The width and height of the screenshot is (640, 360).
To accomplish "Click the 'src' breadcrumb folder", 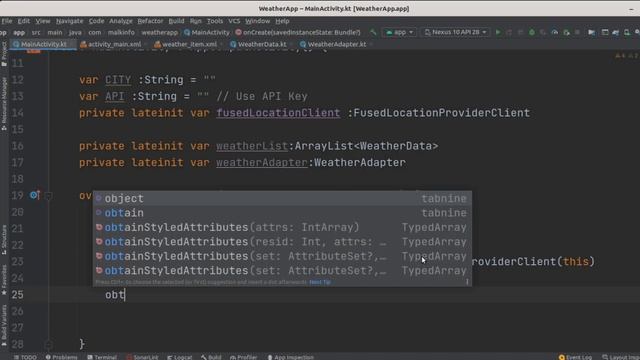I will coord(36,32).
